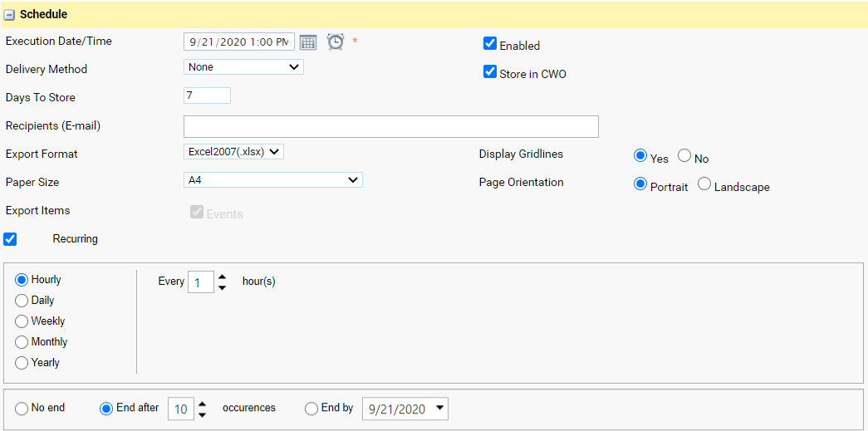Increase occurrences count with up arrow

pyautogui.click(x=202, y=404)
